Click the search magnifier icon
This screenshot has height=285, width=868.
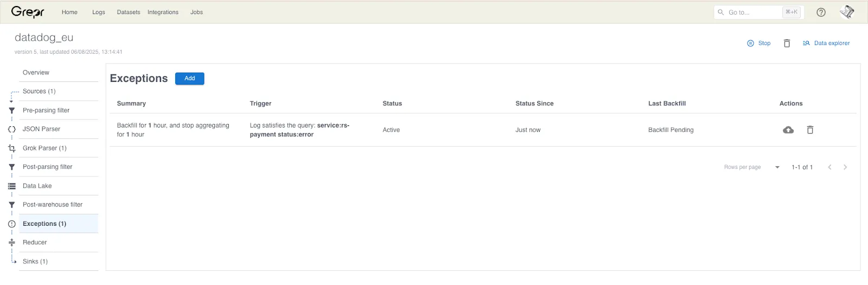(720, 12)
